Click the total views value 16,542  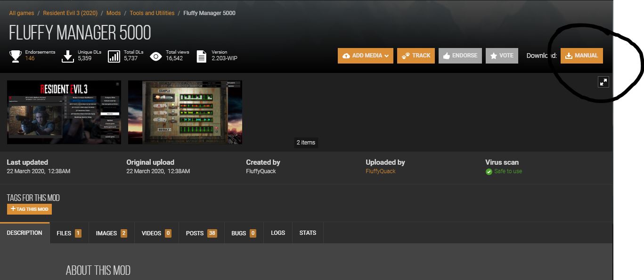point(174,58)
